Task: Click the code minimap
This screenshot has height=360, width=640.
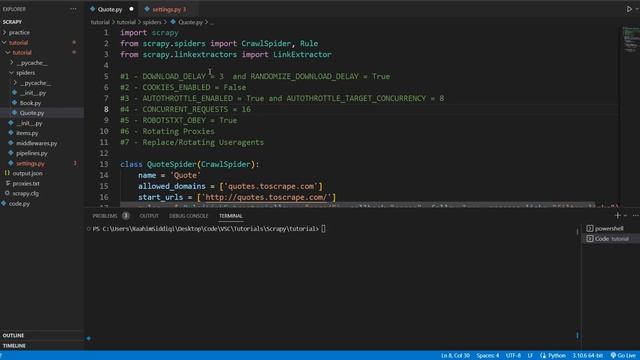Action: tap(631, 40)
